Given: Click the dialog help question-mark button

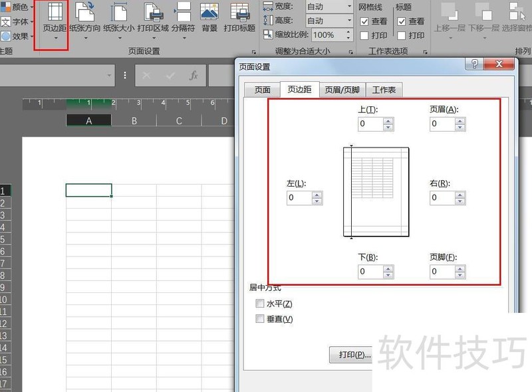Looking at the screenshot, I should tap(475, 64).
